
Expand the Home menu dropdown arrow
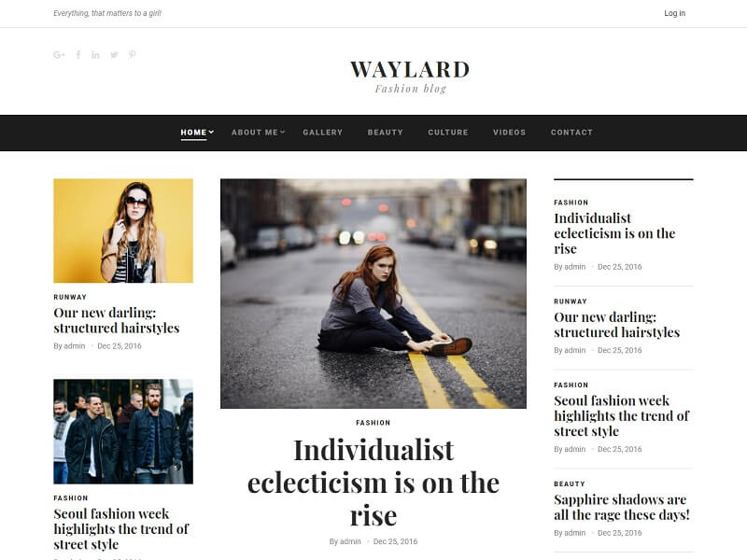click(211, 132)
